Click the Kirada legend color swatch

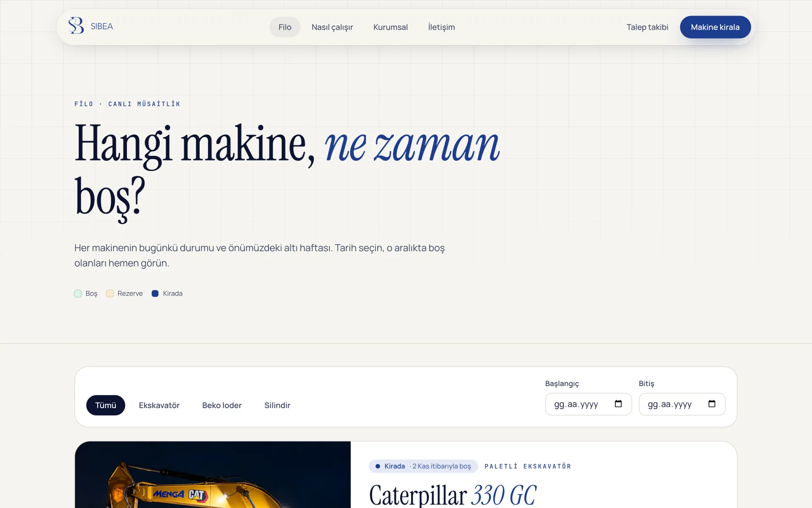[155, 293]
